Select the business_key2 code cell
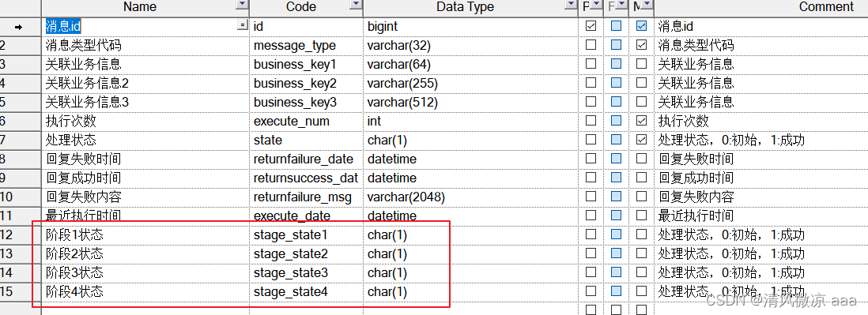The width and height of the screenshot is (868, 315). pos(306,83)
